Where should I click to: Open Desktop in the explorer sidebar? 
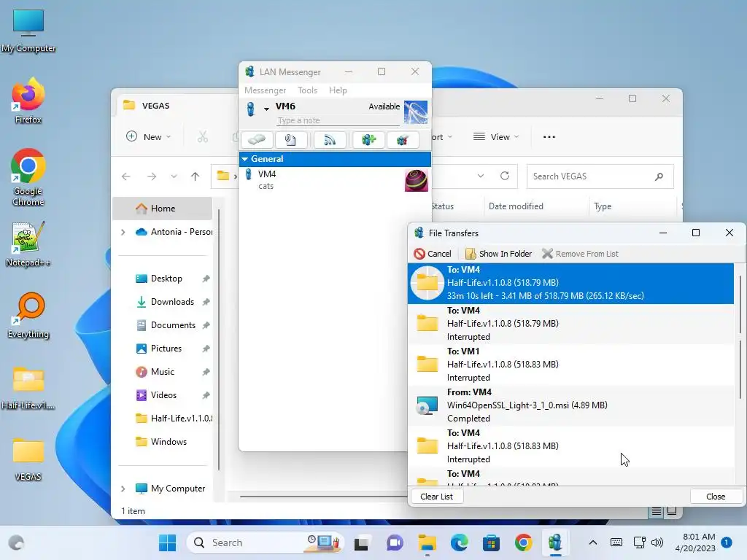(166, 279)
